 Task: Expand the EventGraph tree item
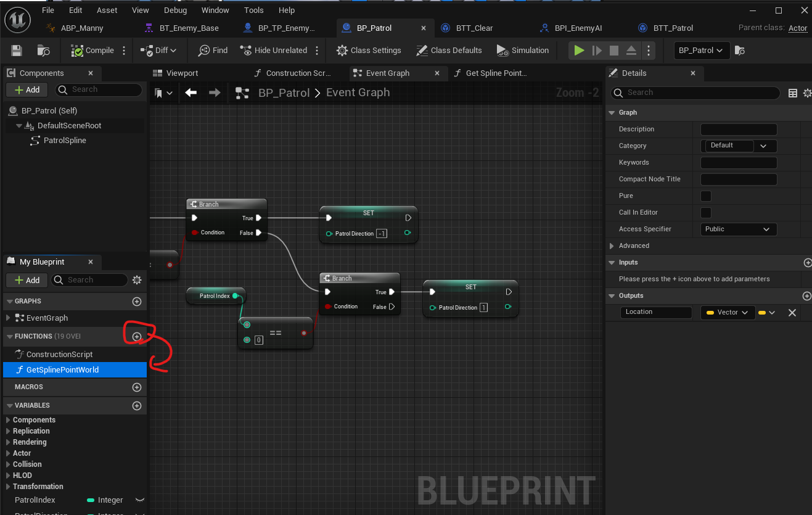pyautogui.click(x=8, y=318)
